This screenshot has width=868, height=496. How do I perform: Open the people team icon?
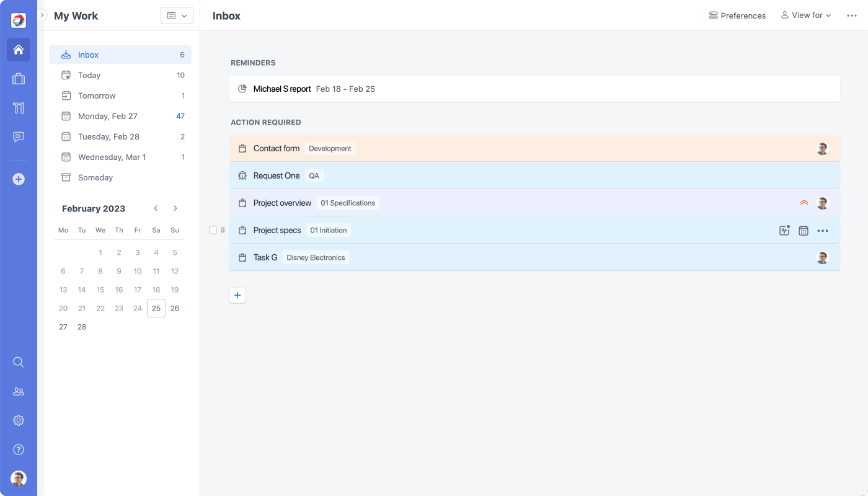point(19,391)
